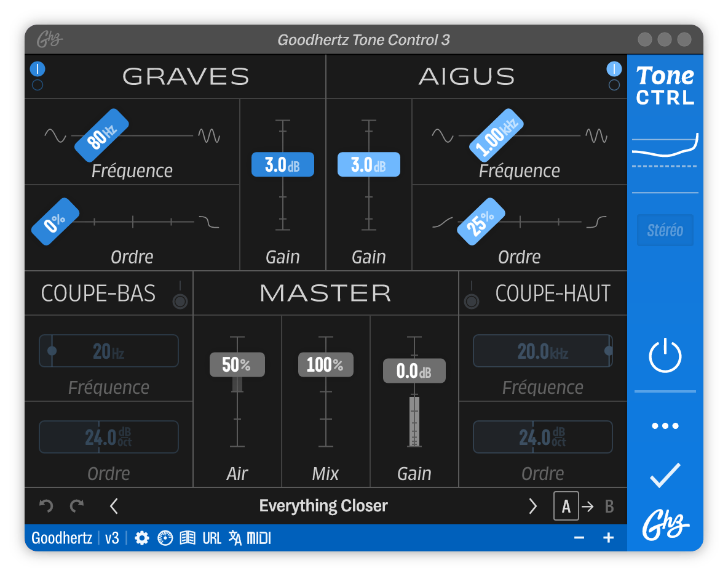
Task: Click the Stéréo button in the sidebar
Action: 665,230
